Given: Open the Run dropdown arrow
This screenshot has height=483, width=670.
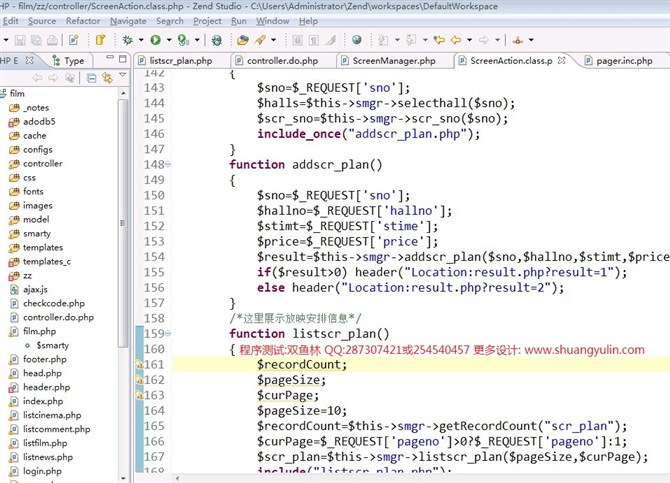Looking at the screenshot, I should 169,40.
